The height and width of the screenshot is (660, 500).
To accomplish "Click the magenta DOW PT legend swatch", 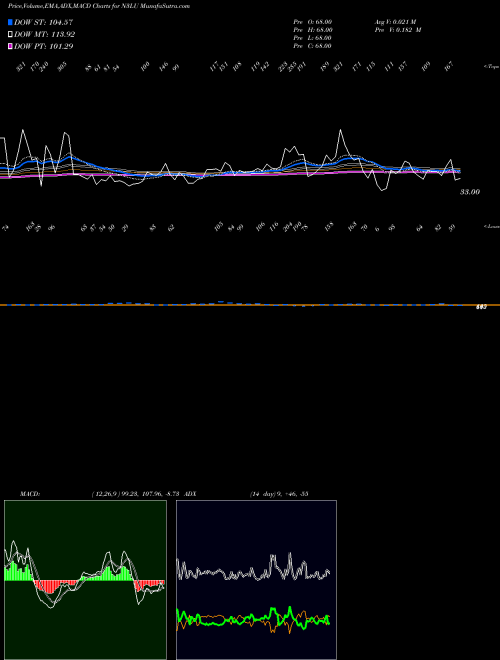I will (x=10, y=46).
